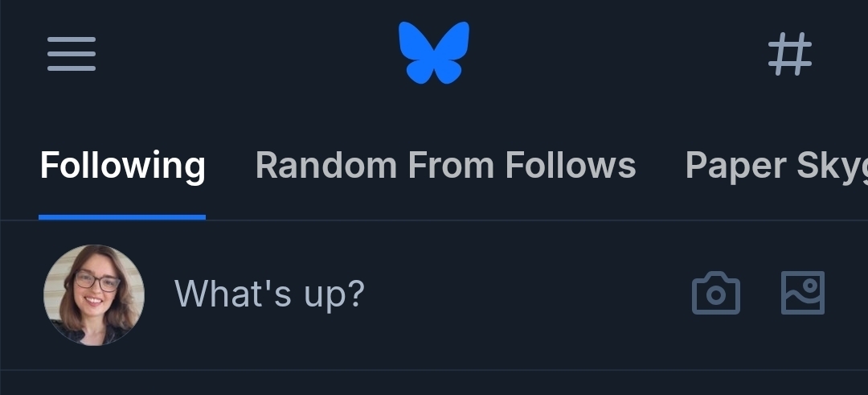Open the hamburger navigation menu
The width and height of the screenshot is (868, 395).
click(x=72, y=55)
